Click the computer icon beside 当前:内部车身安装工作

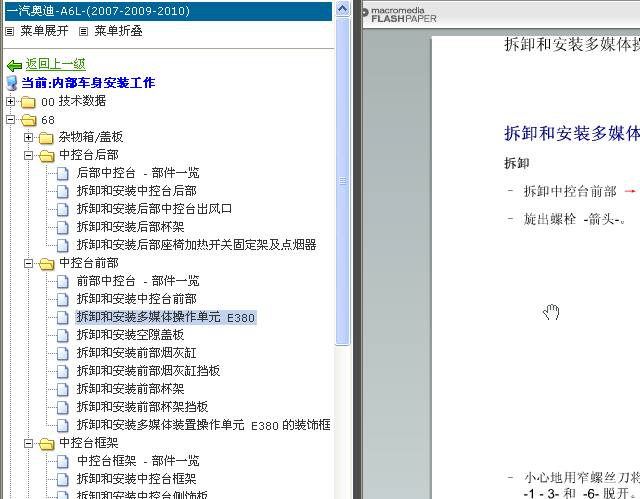(12, 83)
